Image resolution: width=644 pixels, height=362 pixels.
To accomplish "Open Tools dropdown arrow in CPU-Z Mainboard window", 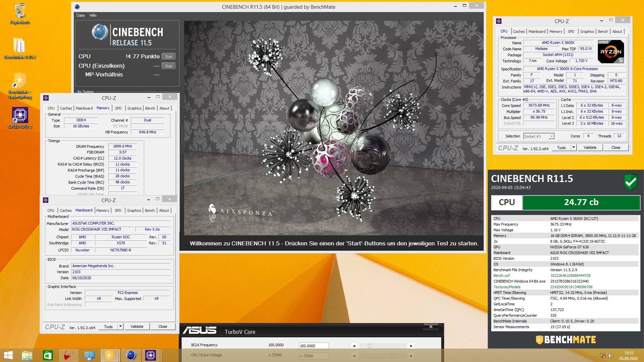I will coord(120,326).
